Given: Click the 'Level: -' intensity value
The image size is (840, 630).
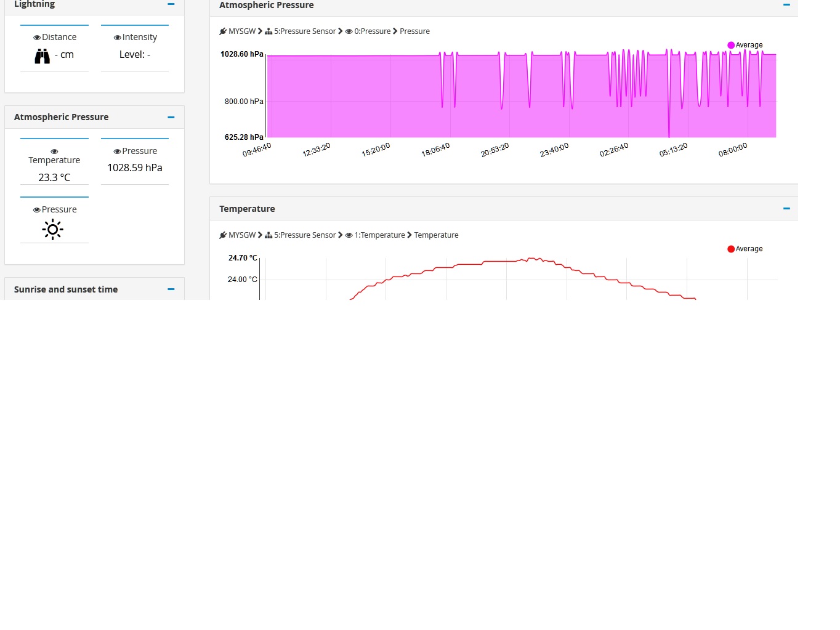Looking at the screenshot, I should pos(135,54).
